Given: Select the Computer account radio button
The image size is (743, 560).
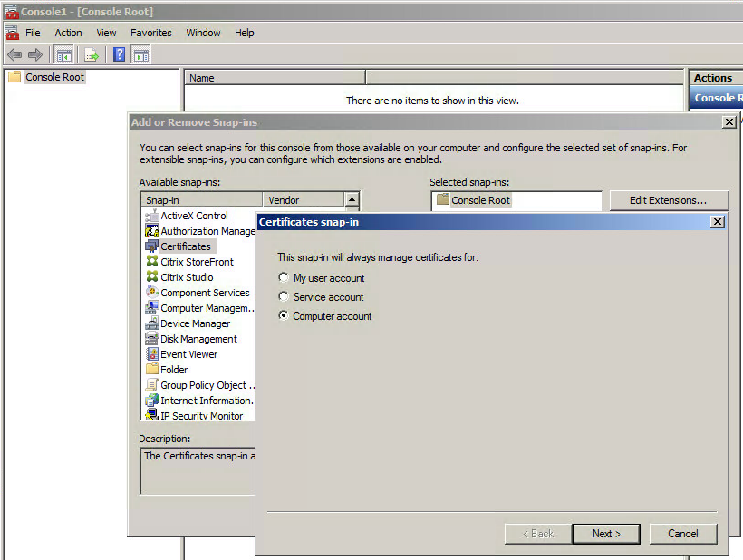Looking at the screenshot, I should 285,316.
